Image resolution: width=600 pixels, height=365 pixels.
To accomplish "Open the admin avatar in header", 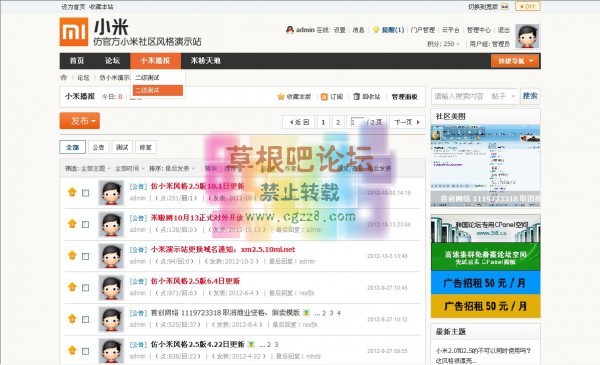I will coord(527,36).
